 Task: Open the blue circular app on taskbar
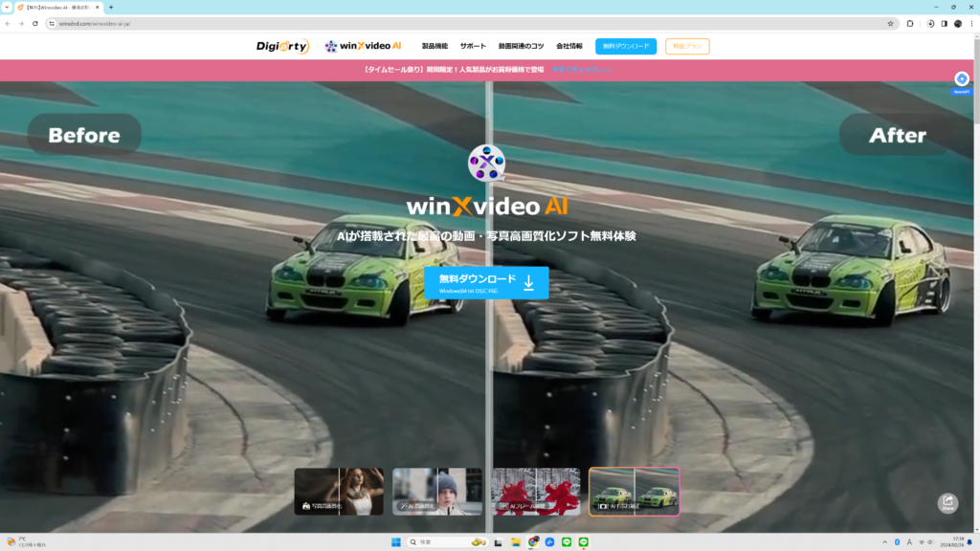click(x=549, y=542)
